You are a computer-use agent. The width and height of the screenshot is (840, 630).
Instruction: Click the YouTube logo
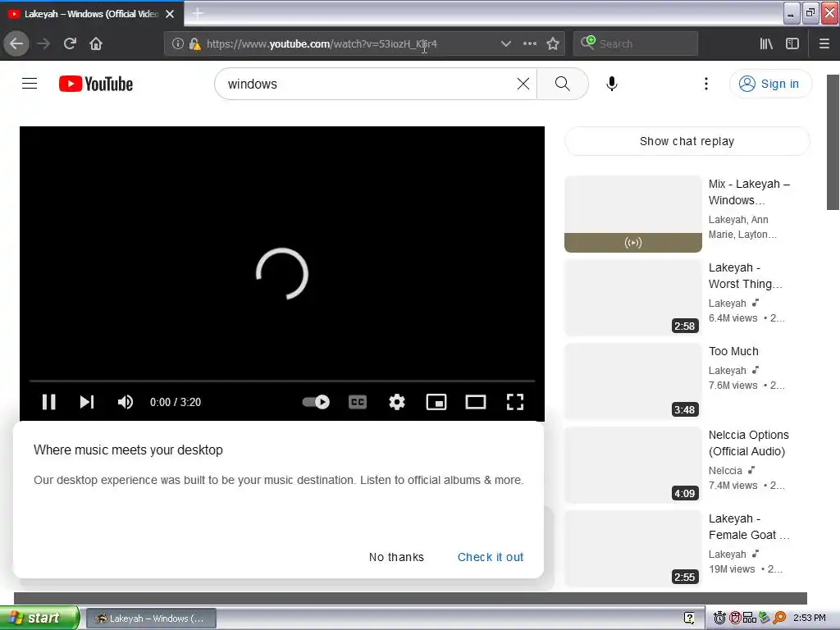tap(96, 84)
